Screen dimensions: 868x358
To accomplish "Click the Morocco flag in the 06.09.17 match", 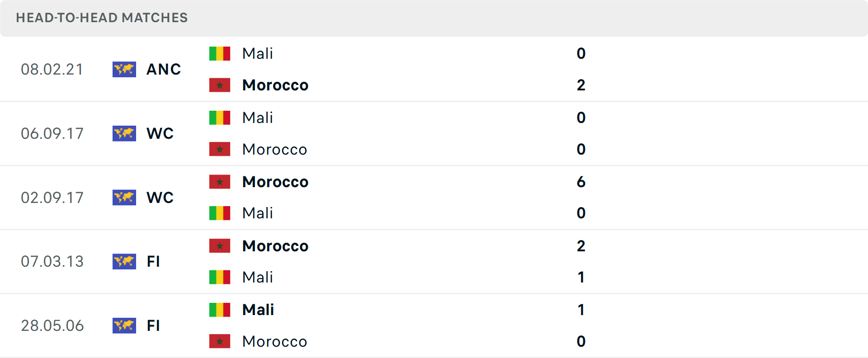I will 220,149.
